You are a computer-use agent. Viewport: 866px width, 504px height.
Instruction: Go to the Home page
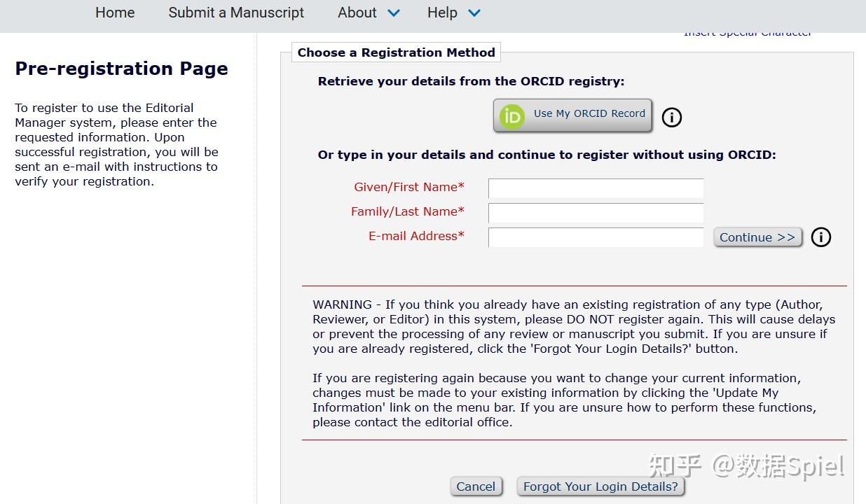click(x=115, y=13)
